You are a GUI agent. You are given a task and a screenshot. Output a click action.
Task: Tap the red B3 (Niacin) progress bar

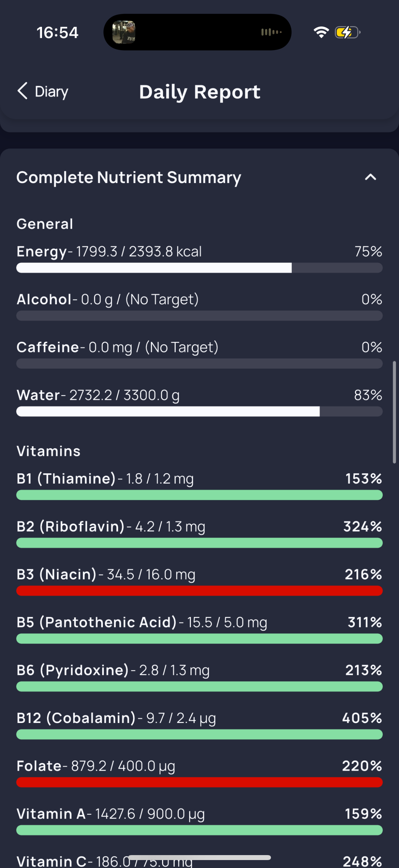(x=199, y=591)
